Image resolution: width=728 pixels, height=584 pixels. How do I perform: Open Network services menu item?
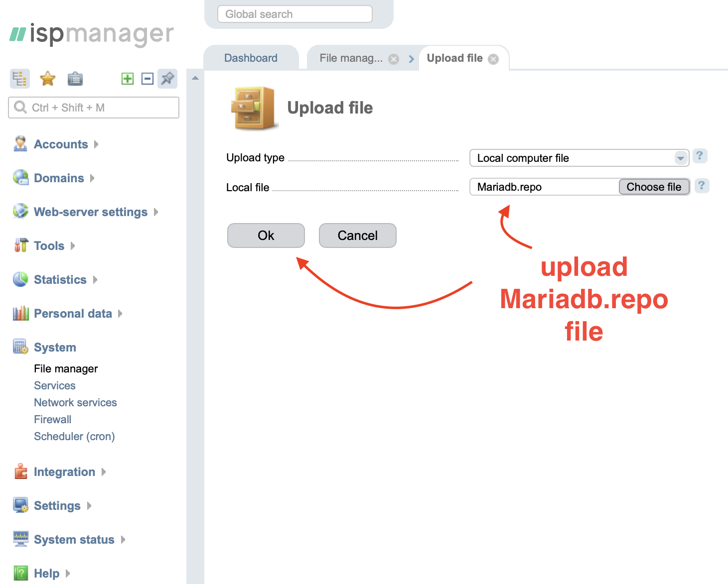[x=75, y=402]
